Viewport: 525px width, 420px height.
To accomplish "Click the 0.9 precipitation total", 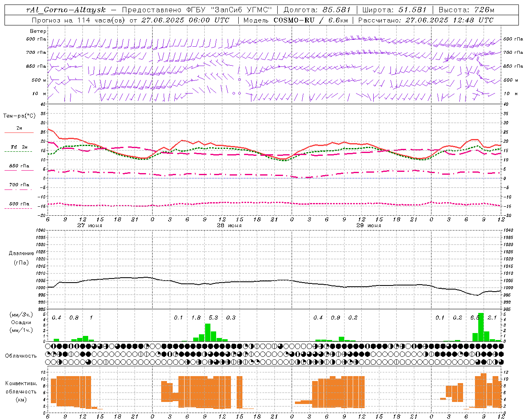I will [x=336, y=317].
